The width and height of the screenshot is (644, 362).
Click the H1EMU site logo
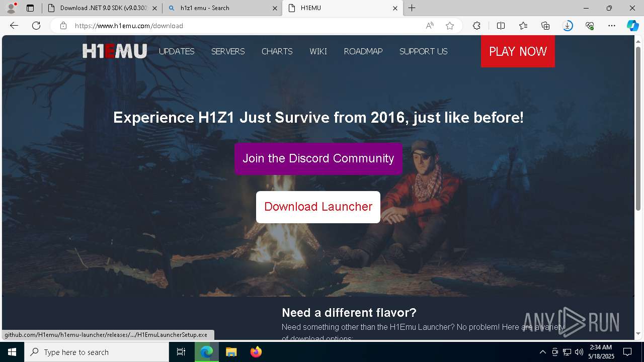pos(115,51)
